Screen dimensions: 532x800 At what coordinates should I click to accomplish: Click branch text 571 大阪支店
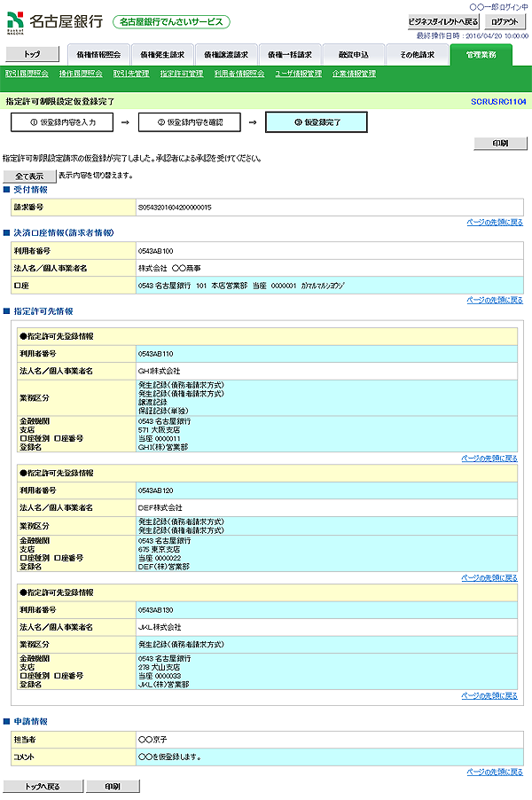(x=159, y=430)
